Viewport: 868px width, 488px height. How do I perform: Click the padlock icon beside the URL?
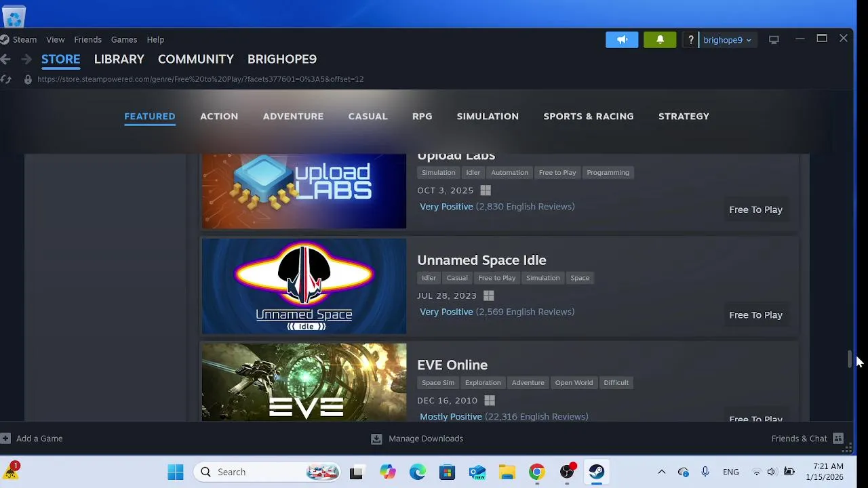(x=28, y=79)
